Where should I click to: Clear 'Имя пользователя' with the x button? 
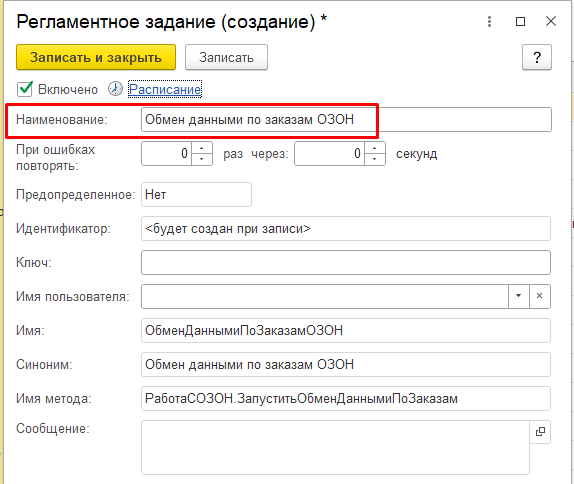pos(540,296)
